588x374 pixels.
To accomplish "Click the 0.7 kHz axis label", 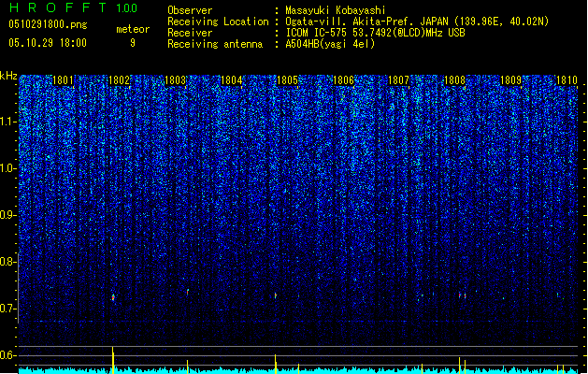I will (x=8, y=309).
